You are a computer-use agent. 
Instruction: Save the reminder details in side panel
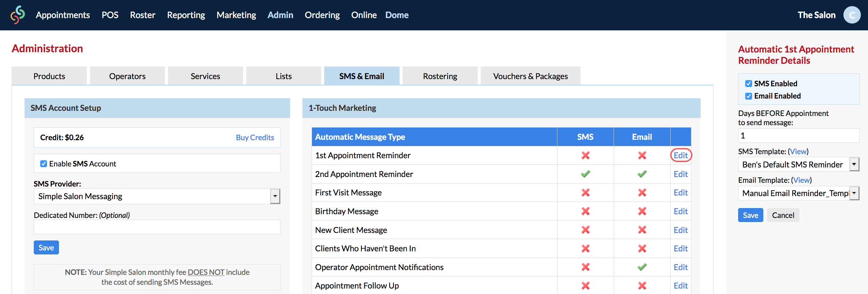(750, 215)
